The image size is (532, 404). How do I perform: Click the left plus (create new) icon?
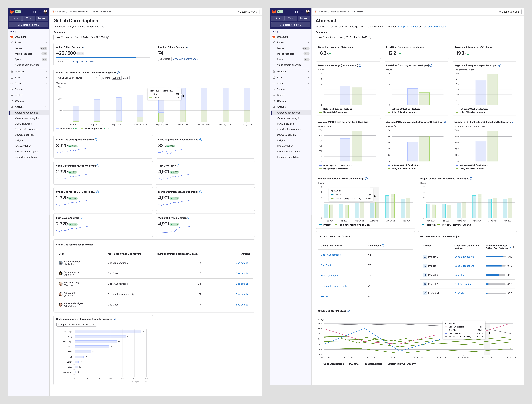click(40, 12)
